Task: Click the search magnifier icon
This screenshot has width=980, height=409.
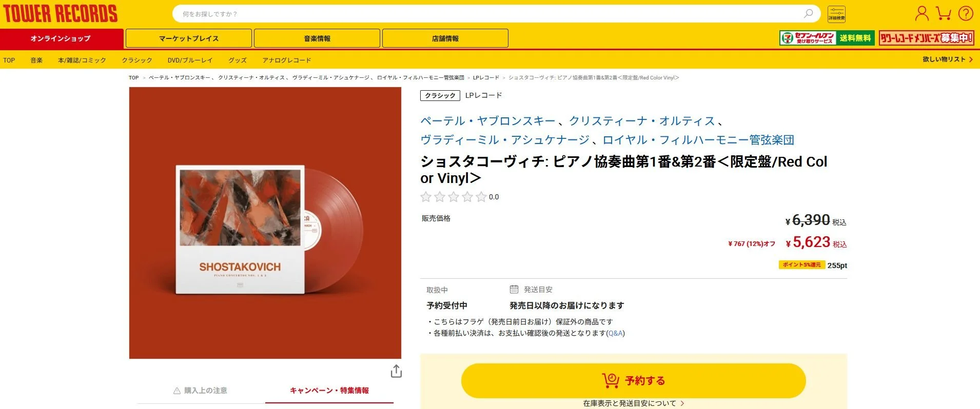Action: click(x=808, y=14)
